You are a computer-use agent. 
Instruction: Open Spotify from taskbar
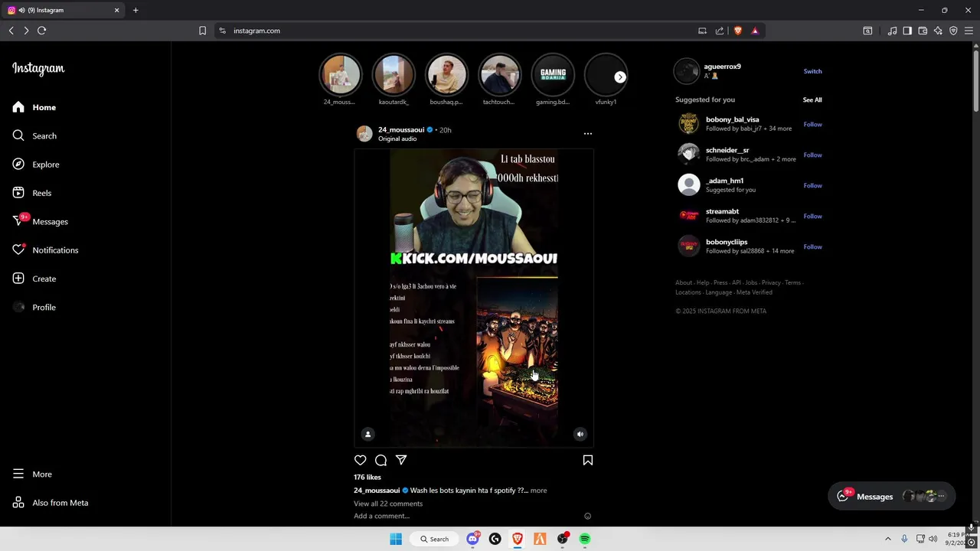(585, 539)
